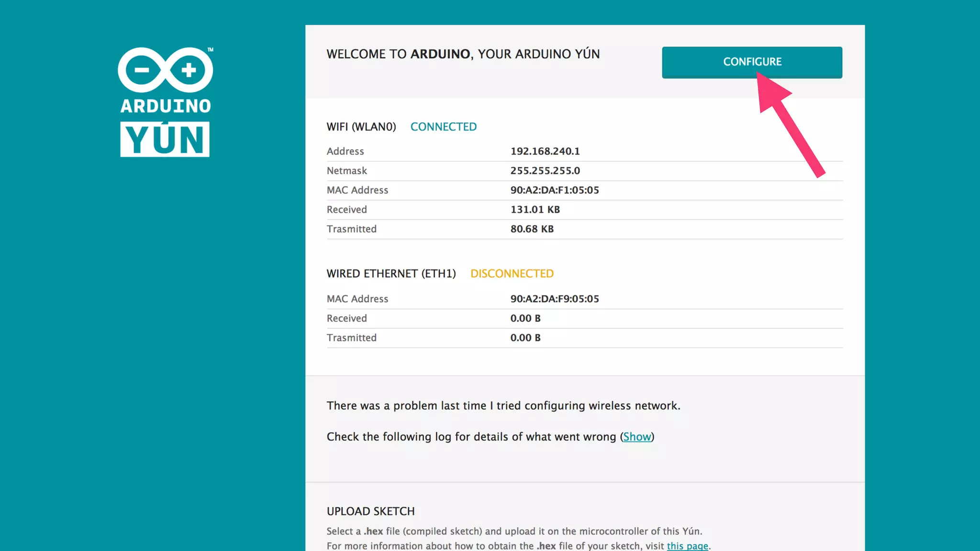This screenshot has height=551, width=980.
Task: Click the WiFi MAC address 90:A2:DA:F1:05:05
Action: coord(554,190)
